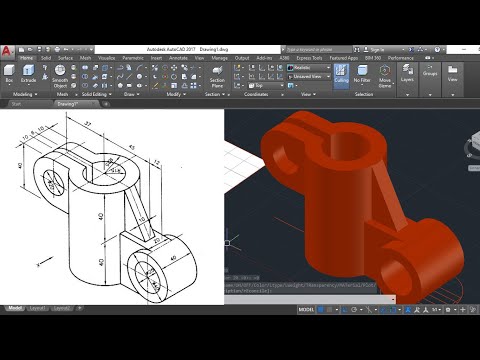Image resolution: width=480 pixels, height=360 pixels.
Task: Expand the Section panel
Action: (215, 94)
